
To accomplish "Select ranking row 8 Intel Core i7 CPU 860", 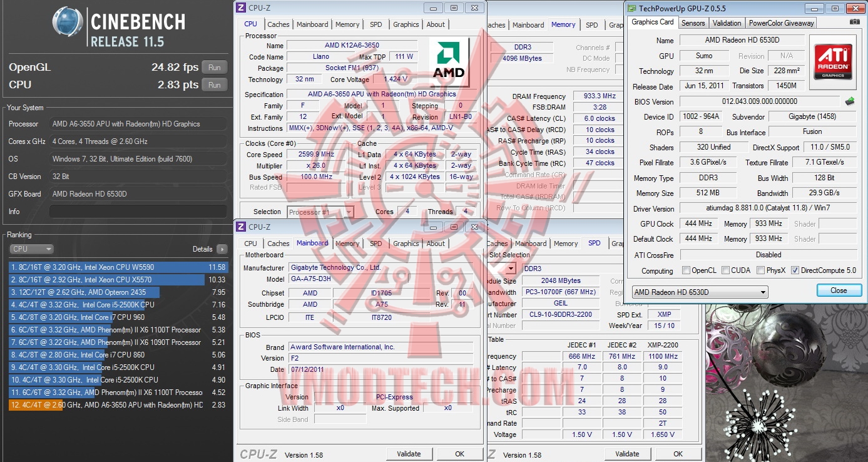I will 118,355.
